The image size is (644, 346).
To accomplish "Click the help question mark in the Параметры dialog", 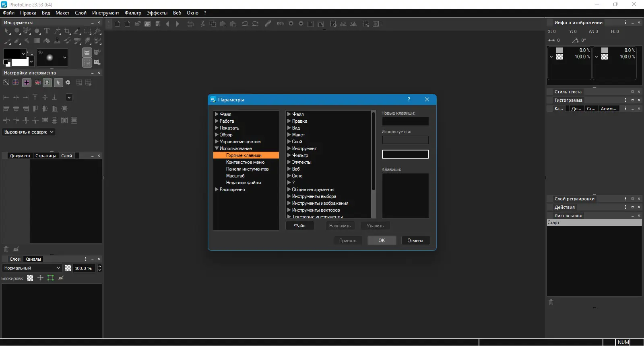I will [409, 99].
